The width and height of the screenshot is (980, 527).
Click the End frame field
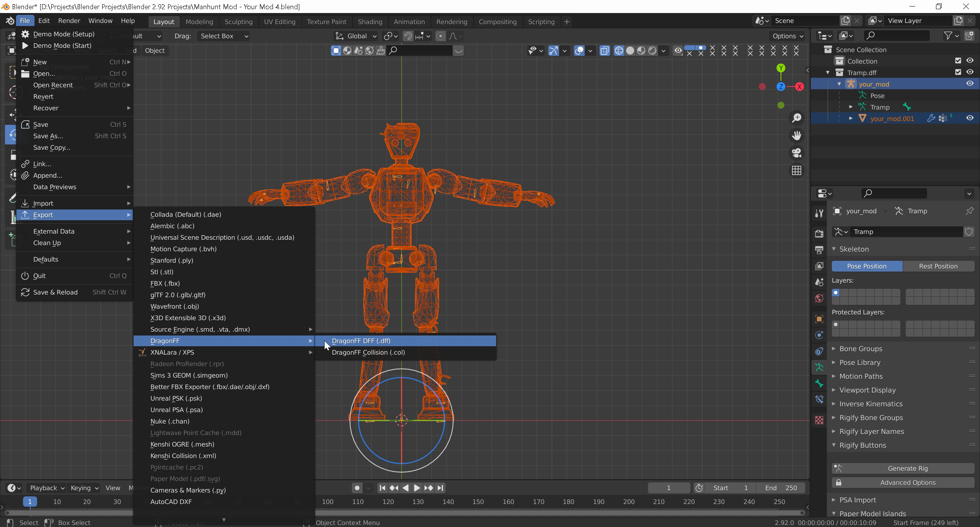(x=781, y=488)
